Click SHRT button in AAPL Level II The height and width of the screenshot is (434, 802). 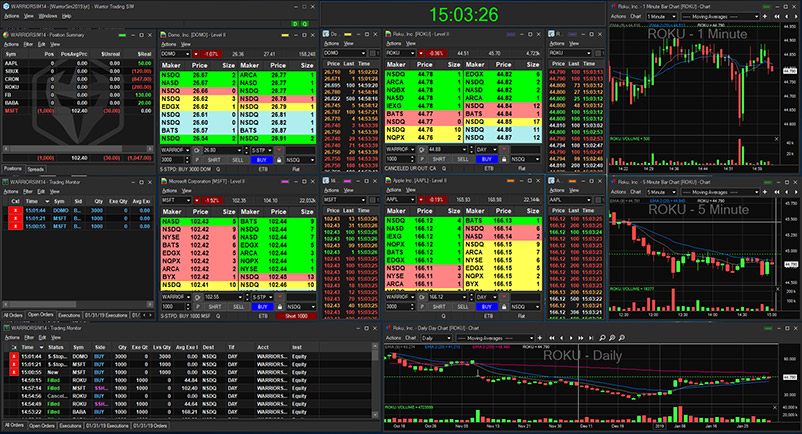coord(439,307)
